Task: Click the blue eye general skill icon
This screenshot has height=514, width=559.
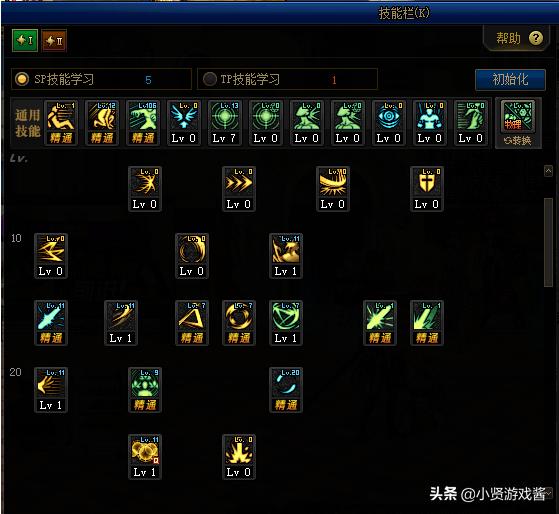Action: pos(389,123)
